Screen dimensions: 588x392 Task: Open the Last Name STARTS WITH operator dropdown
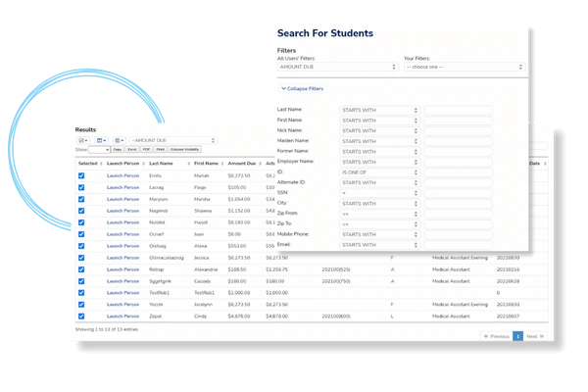pos(379,109)
